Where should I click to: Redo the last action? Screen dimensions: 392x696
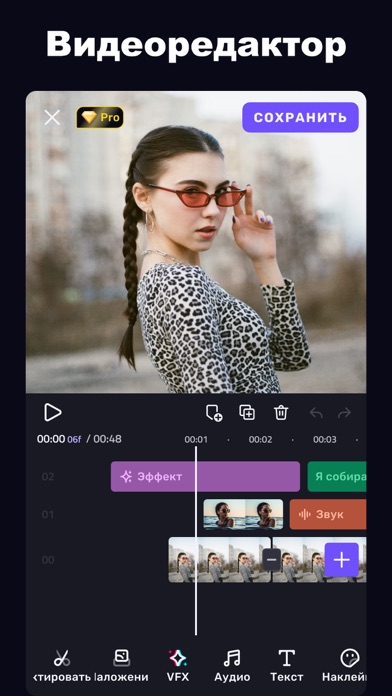pyautogui.click(x=344, y=413)
